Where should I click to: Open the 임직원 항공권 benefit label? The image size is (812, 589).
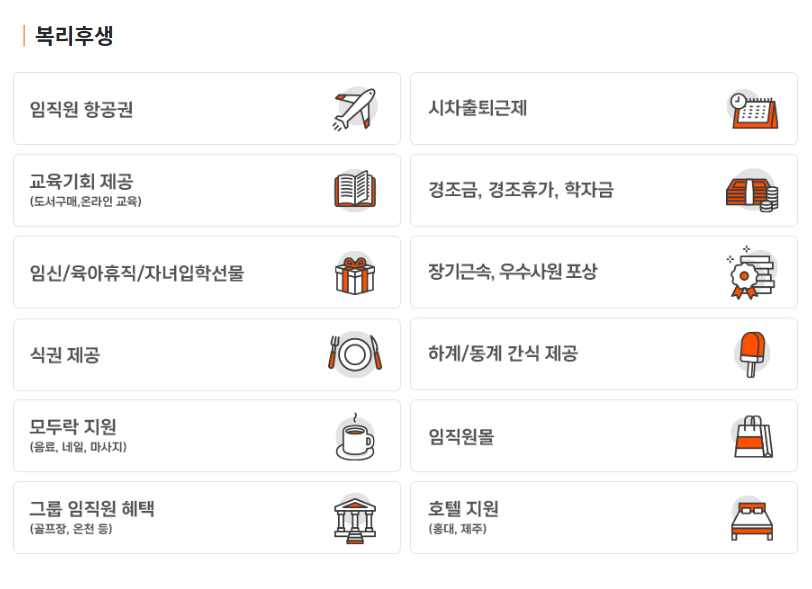click(x=81, y=109)
